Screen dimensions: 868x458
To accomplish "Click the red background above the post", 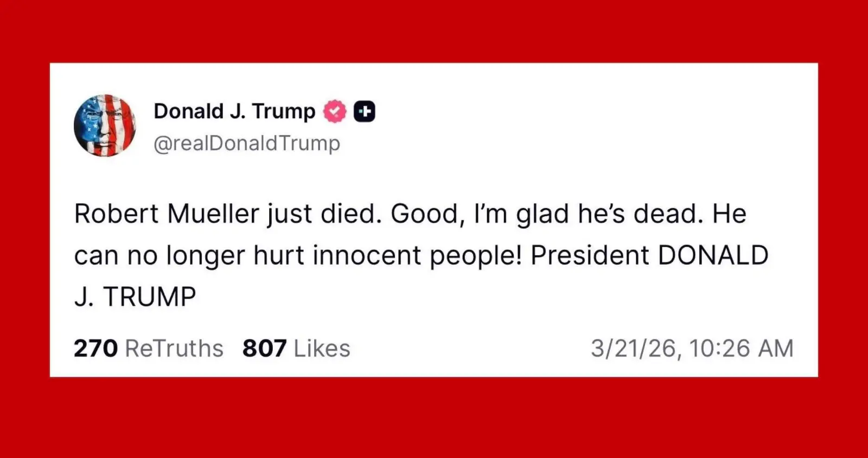I will (x=434, y=30).
